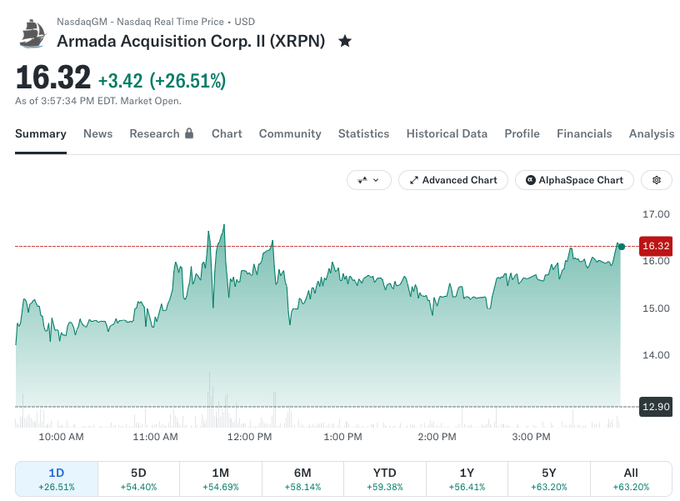This screenshot has width=680, height=501.
Task: Select the 5D time range
Action: 139,479
